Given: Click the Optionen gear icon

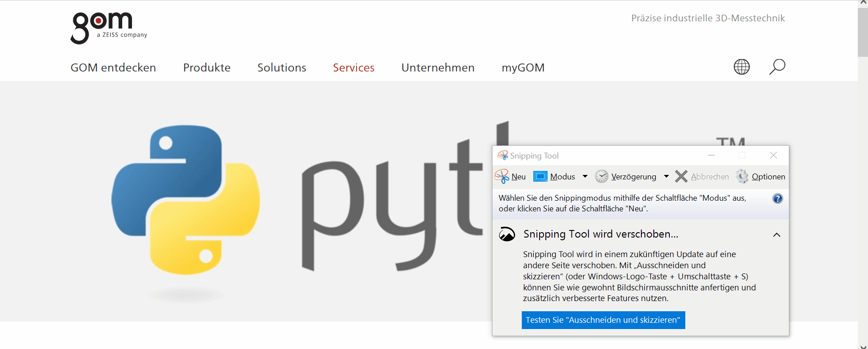Looking at the screenshot, I should pos(742,177).
